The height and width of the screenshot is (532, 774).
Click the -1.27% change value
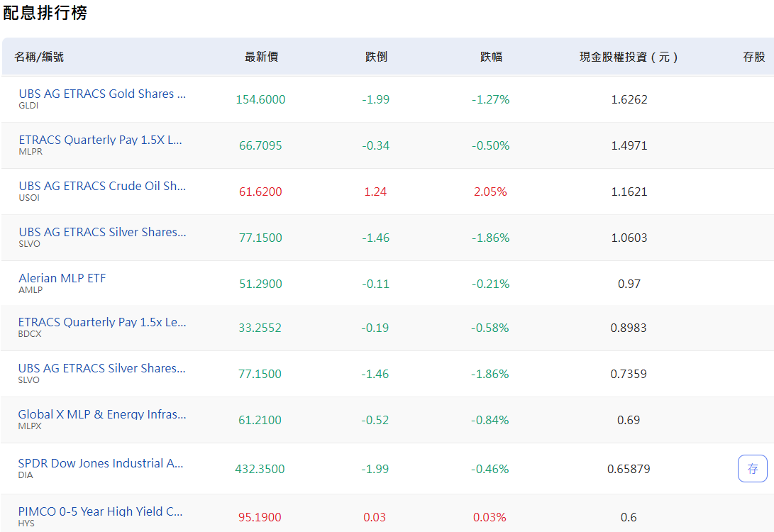click(491, 100)
